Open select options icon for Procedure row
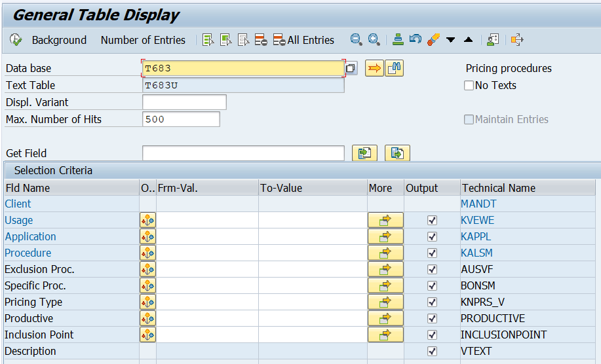 tap(147, 253)
